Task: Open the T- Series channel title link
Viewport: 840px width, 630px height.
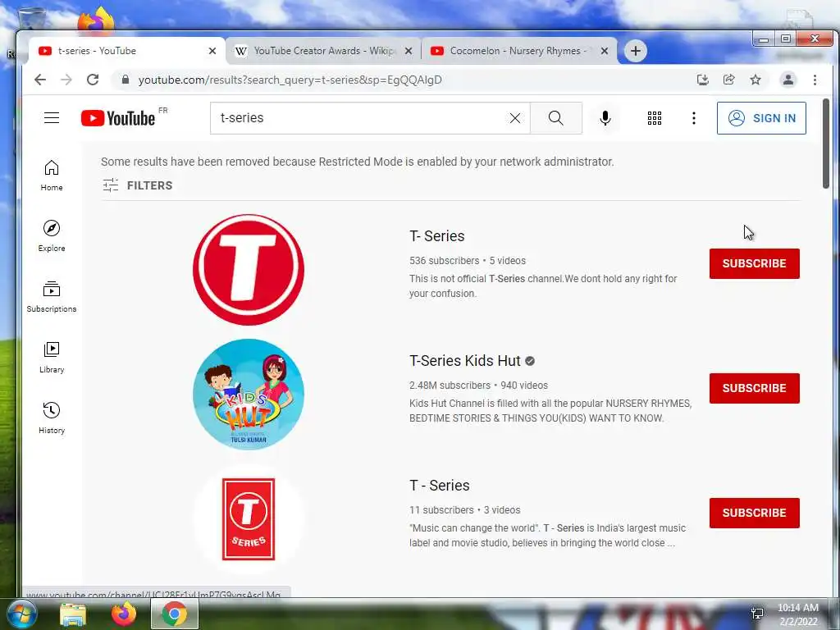Action: tap(437, 236)
